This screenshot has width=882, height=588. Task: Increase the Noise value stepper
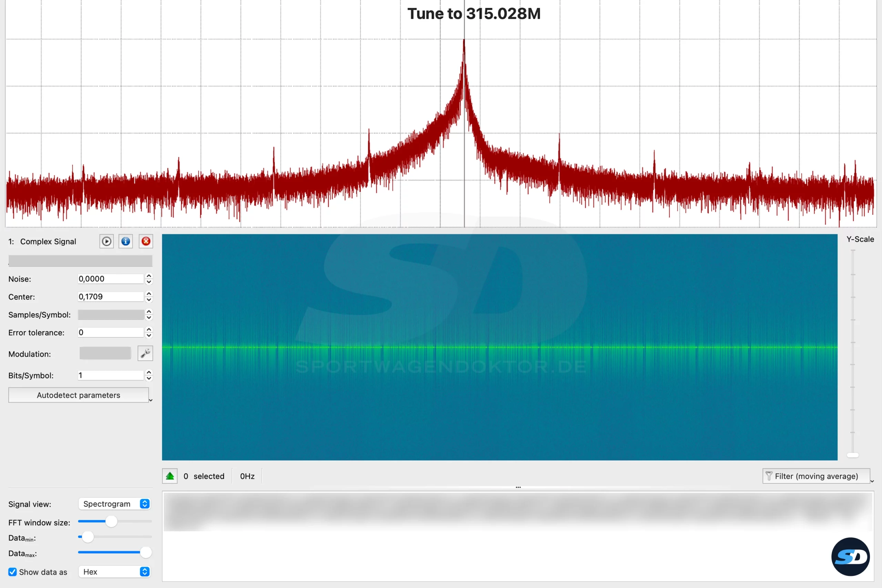click(x=149, y=276)
